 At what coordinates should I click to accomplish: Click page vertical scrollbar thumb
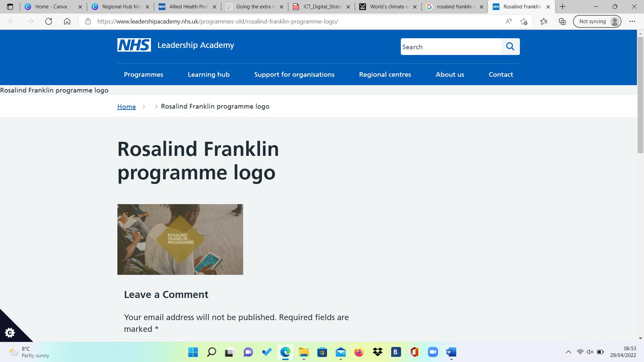tap(640, 95)
